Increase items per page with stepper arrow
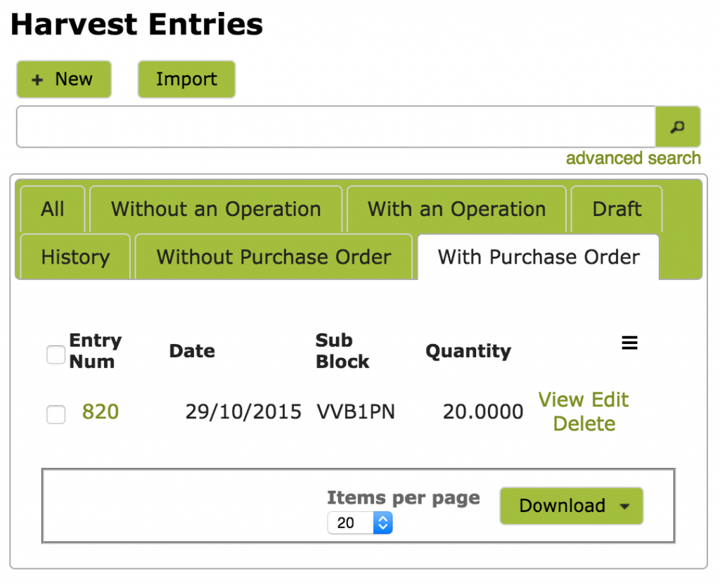 (383, 518)
